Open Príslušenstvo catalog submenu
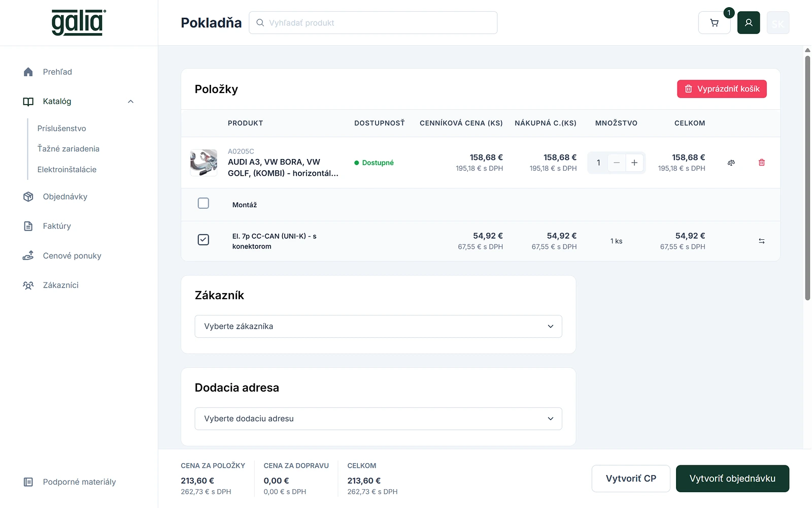 pos(62,129)
